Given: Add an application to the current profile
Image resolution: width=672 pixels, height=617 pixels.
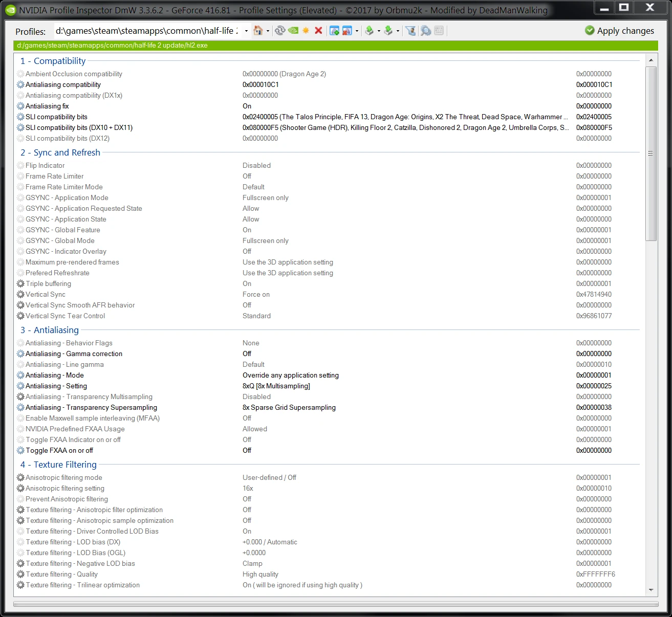Looking at the screenshot, I should pyautogui.click(x=335, y=31).
